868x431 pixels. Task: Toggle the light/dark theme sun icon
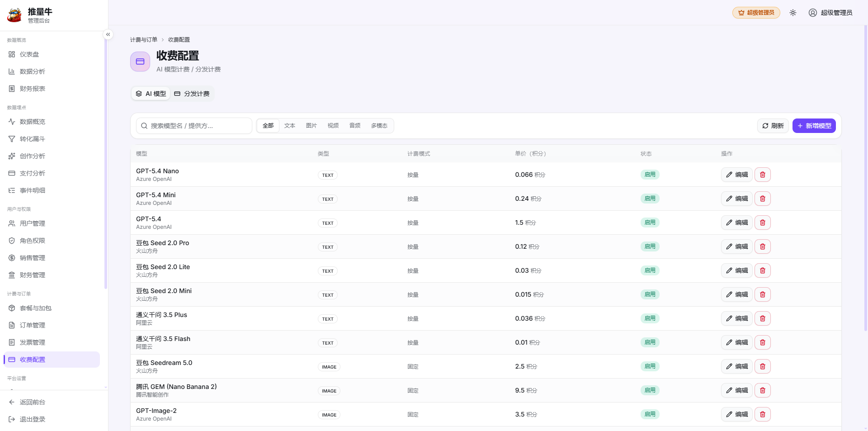click(793, 13)
